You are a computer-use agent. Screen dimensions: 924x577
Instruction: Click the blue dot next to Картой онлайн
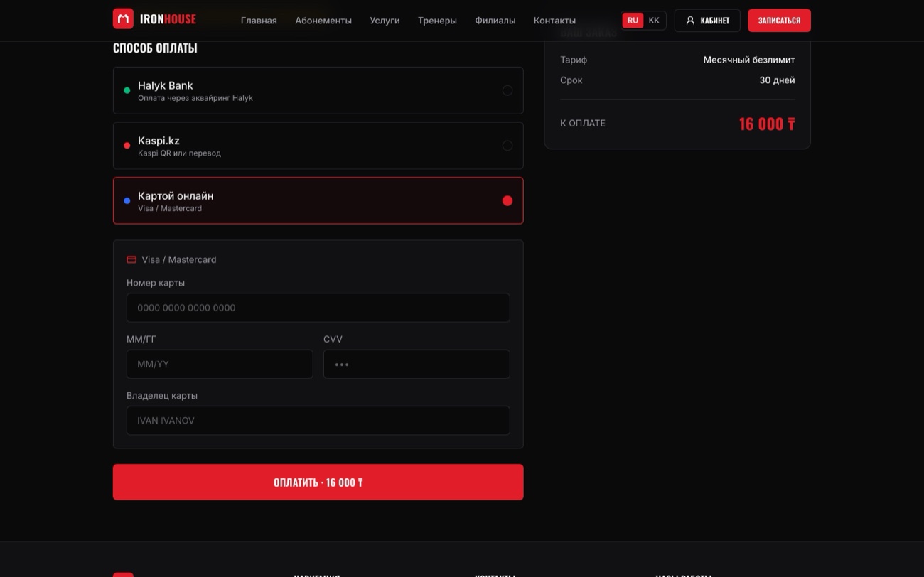click(x=127, y=201)
